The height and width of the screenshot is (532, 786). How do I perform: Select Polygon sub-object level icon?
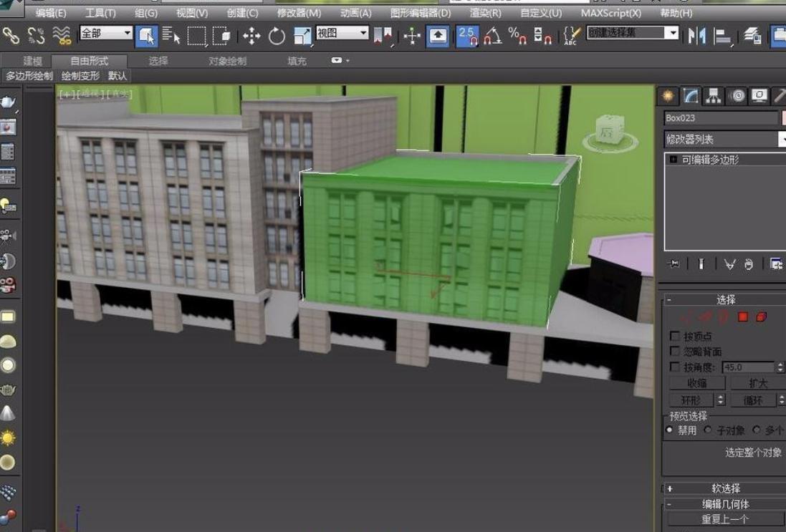pyautogui.click(x=743, y=316)
